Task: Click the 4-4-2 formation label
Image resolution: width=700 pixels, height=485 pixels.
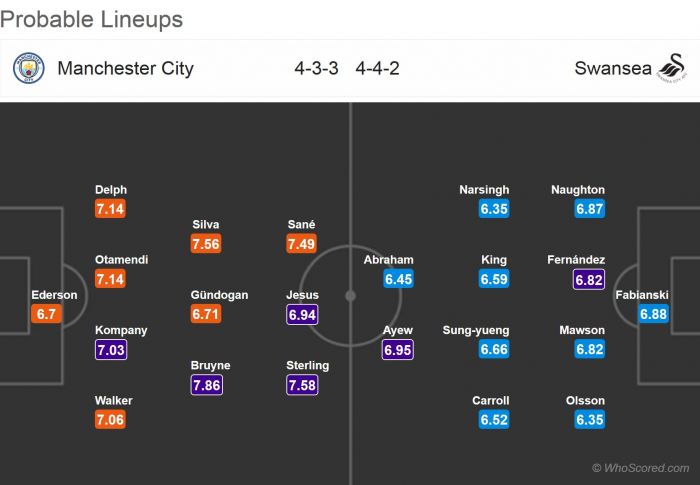Action: pos(377,69)
